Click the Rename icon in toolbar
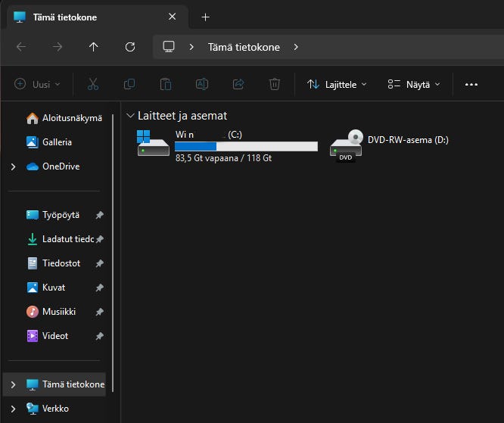 tap(202, 84)
